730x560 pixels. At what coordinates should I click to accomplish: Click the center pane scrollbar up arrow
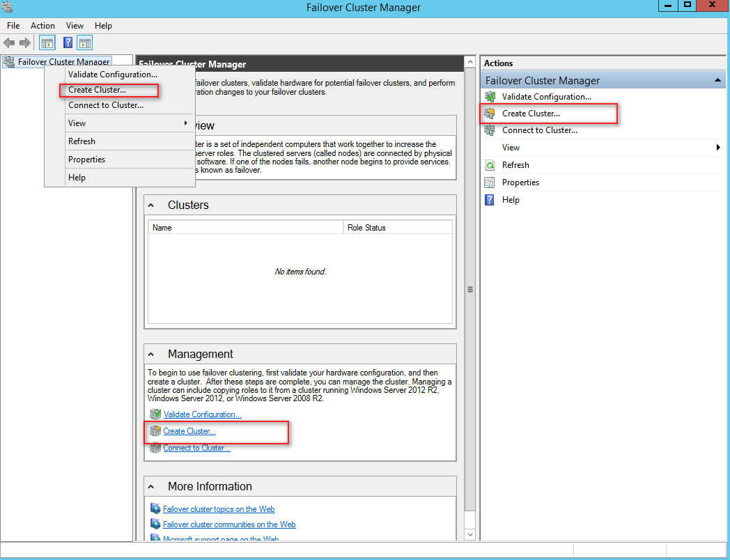[470, 62]
